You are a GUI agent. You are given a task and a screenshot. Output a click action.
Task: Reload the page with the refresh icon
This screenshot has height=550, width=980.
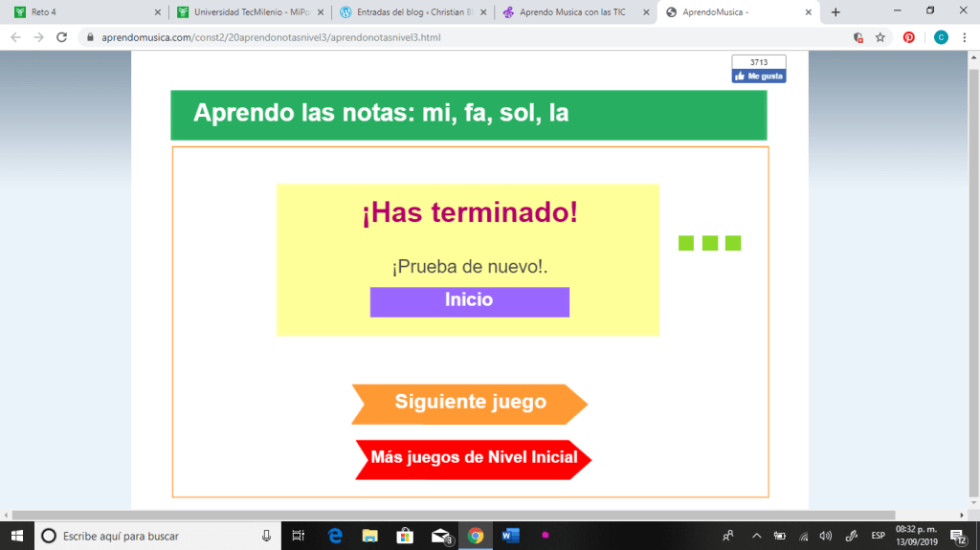(x=62, y=37)
